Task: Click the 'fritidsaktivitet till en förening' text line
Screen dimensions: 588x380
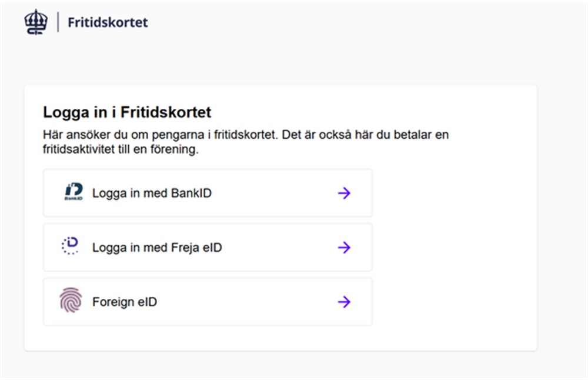Action: click(x=121, y=149)
